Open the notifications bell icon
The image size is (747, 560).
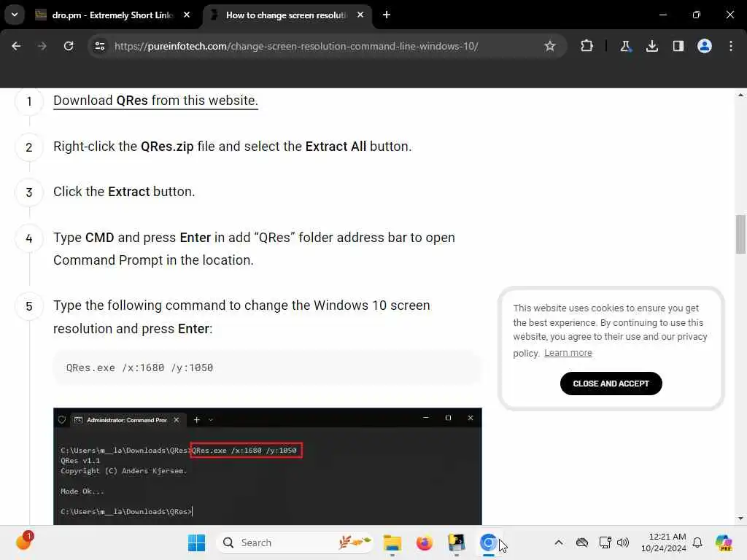click(697, 542)
